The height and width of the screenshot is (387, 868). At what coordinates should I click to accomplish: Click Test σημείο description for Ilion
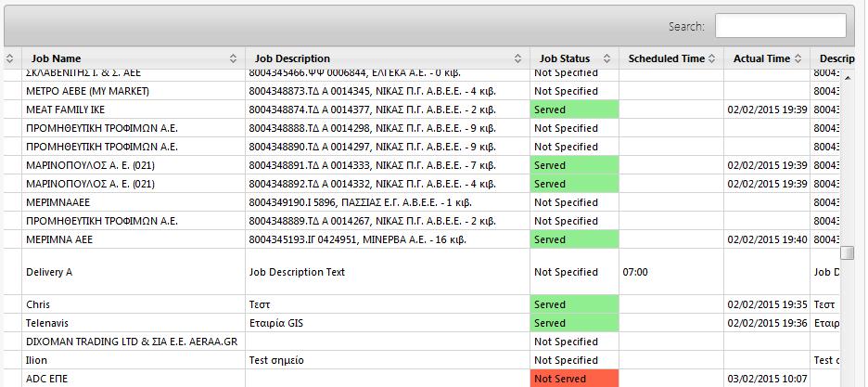(276, 360)
